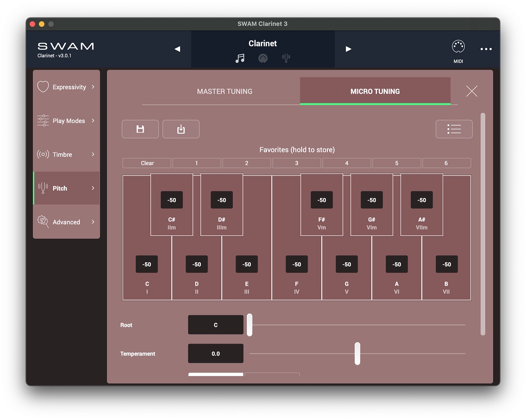
Task: Click the -50 value on the A# key
Action: click(x=422, y=200)
